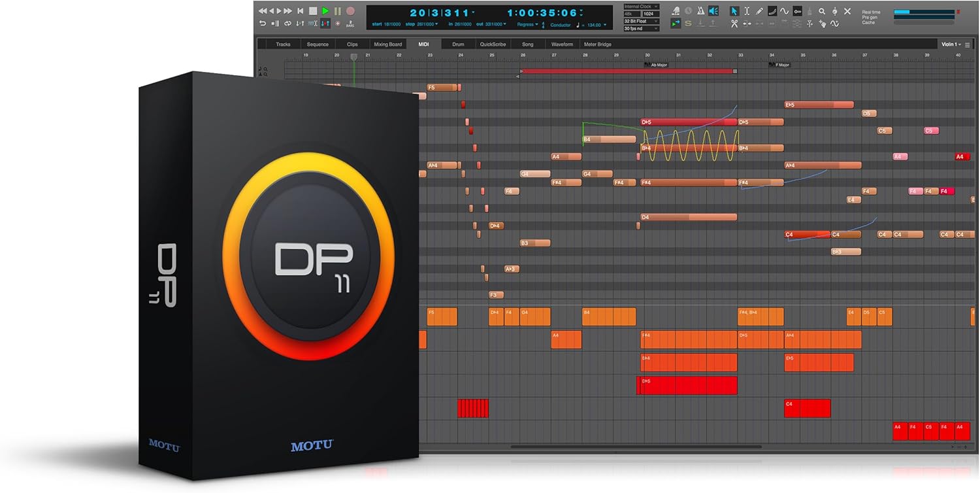Toggle the Memory Cycle loop icon
Screen dimensions: 980x493
(676, 23)
